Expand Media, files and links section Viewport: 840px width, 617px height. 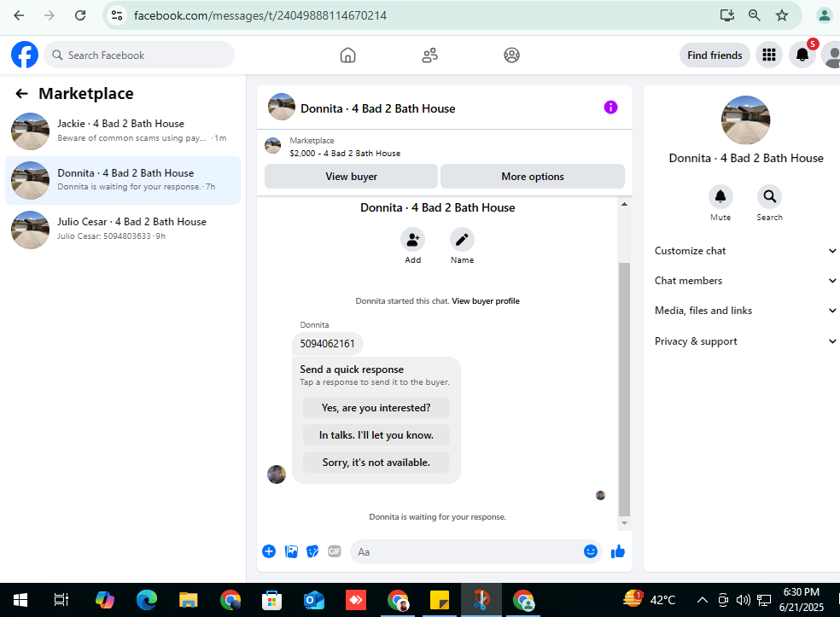tap(745, 311)
